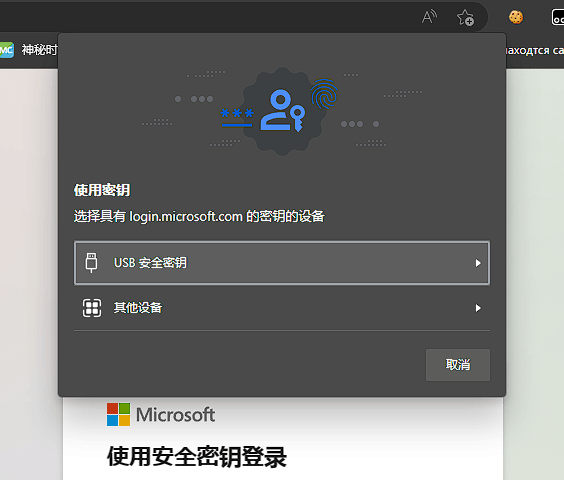The width and height of the screenshot is (564, 480).
Task: Open the cookie extension icon
Action: tap(516, 17)
